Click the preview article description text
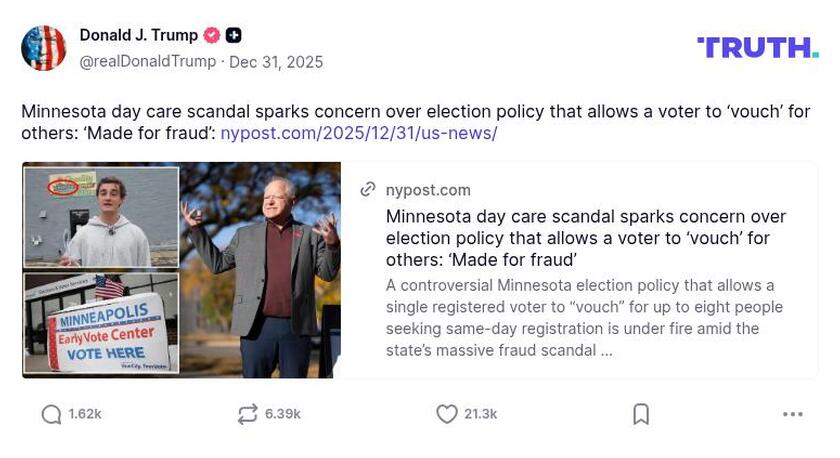This screenshot has height=458, width=840. 585,318
